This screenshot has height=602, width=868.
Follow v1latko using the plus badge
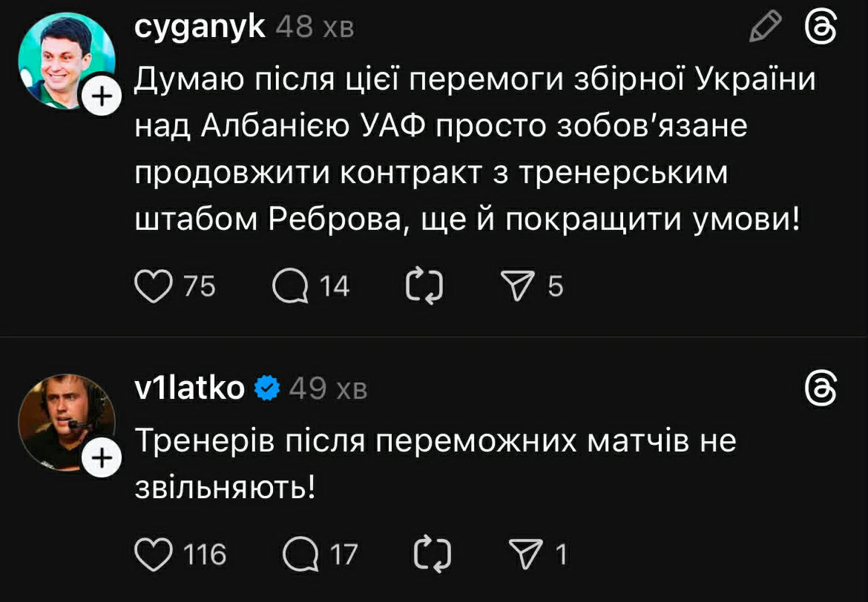coord(102,460)
